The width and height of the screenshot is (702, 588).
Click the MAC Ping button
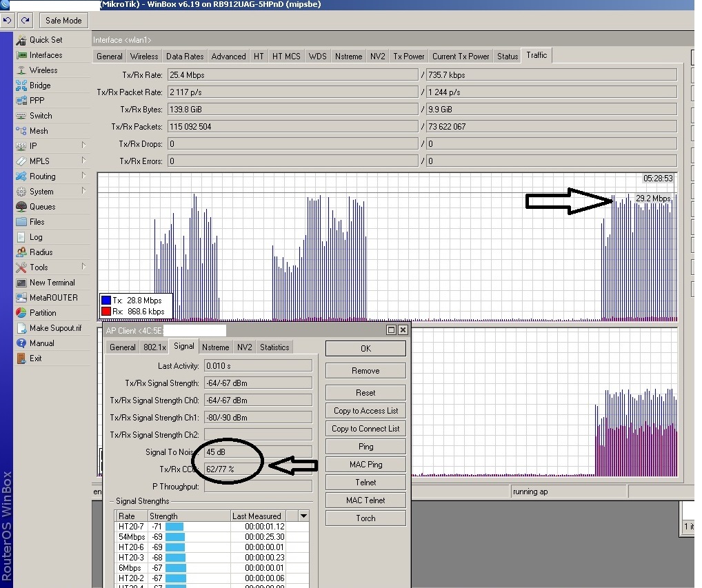click(x=365, y=465)
